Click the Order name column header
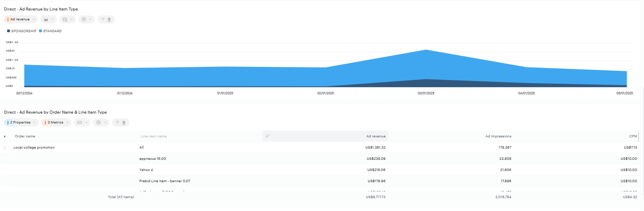The height and width of the screenshot is (211, 644). (25, 136)
